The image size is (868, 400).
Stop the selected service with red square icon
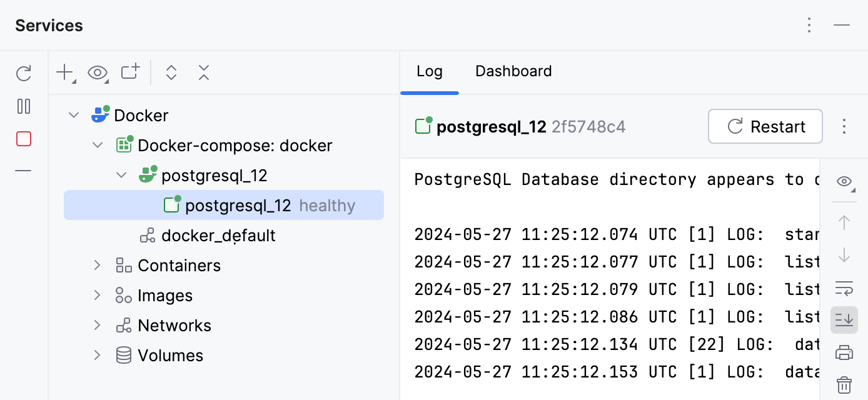23,138
